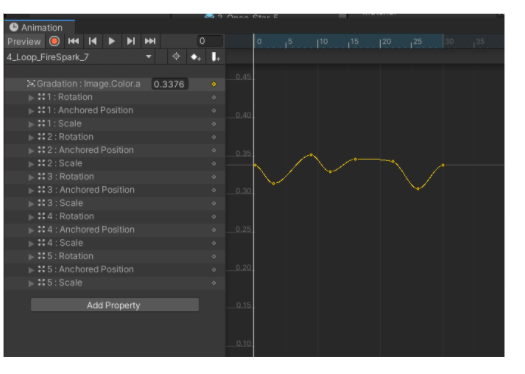The height and width of the screenshot is (374, 525).
Task: Click key diamond for 3 : Anchored Position
Action: coord(214,190)
